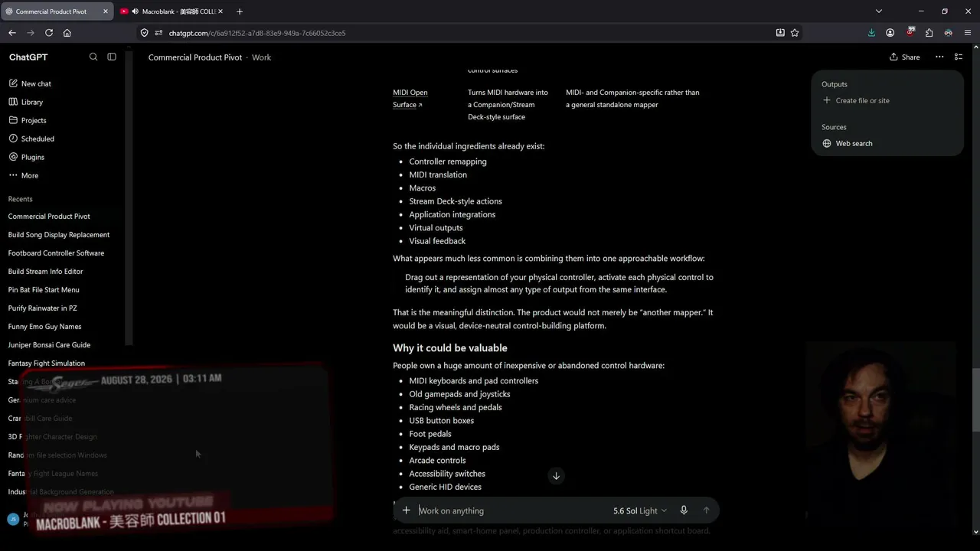980x551 pixels.
Task: Reload the current page
Action: click(49, 33)
